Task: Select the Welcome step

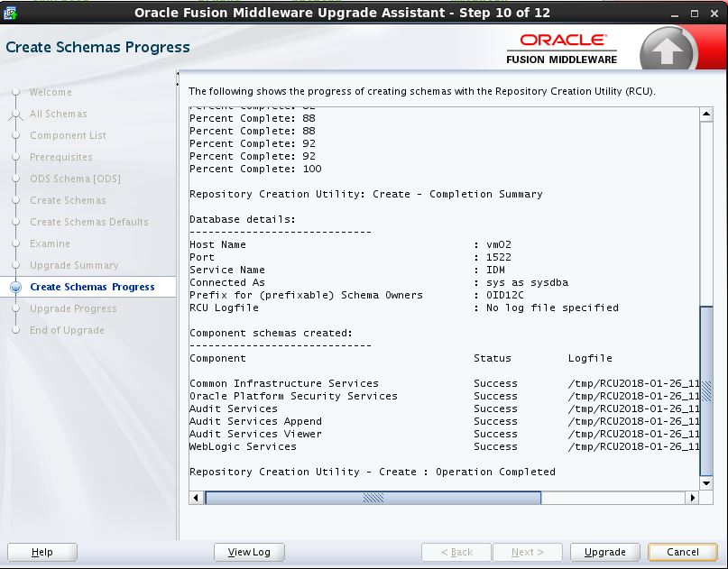Action: point(51,92)
